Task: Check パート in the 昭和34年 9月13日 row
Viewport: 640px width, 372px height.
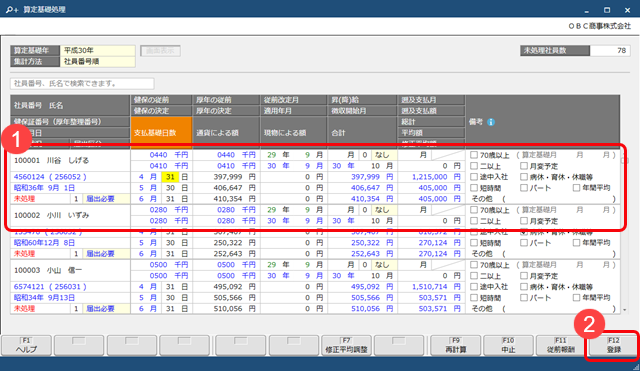Action: pos(524,298)
